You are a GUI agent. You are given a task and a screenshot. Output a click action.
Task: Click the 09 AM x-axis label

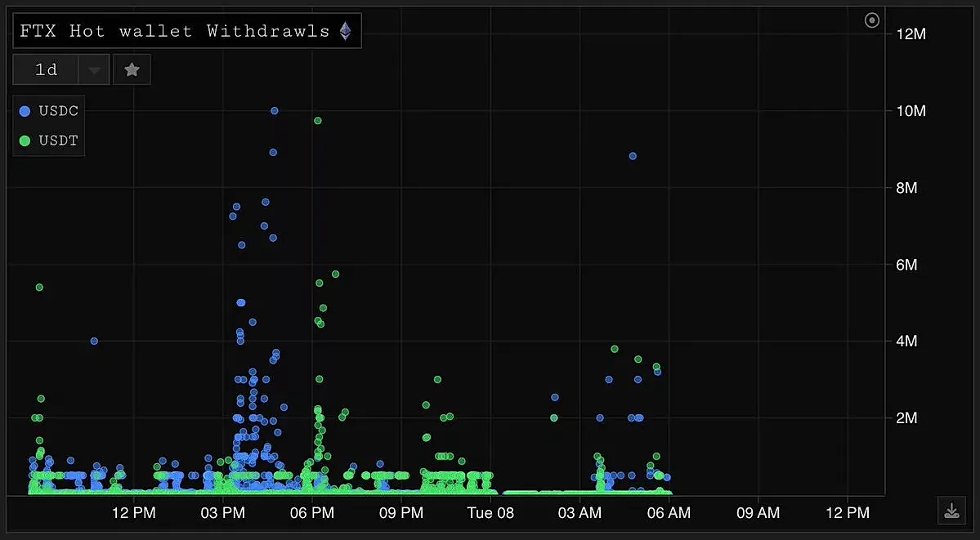click(x=758, y=513)
